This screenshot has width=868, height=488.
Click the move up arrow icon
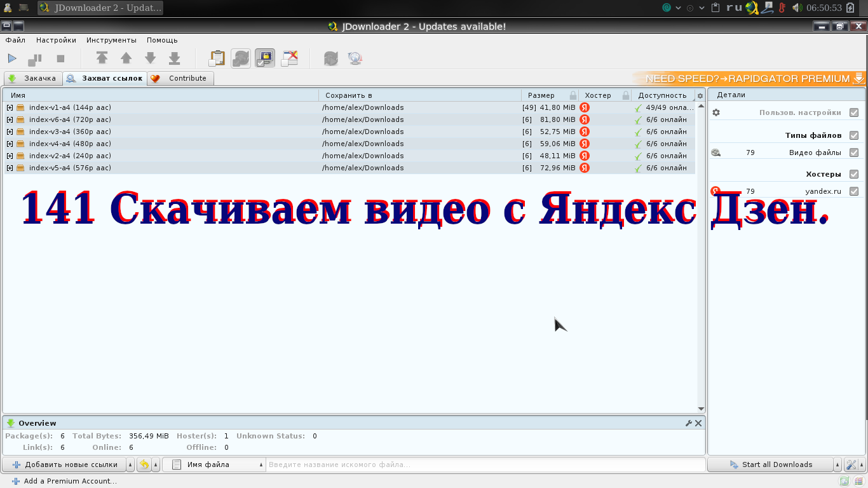tap(126, 58)
